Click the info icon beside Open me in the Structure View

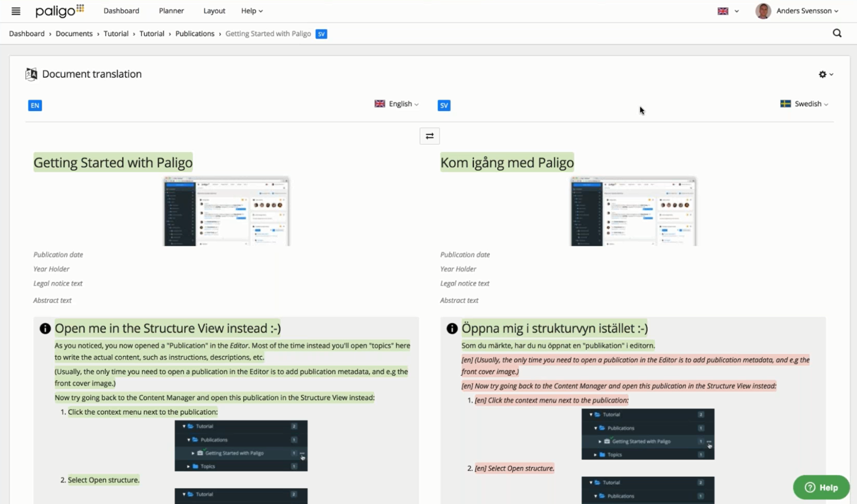tap(45, 328)
